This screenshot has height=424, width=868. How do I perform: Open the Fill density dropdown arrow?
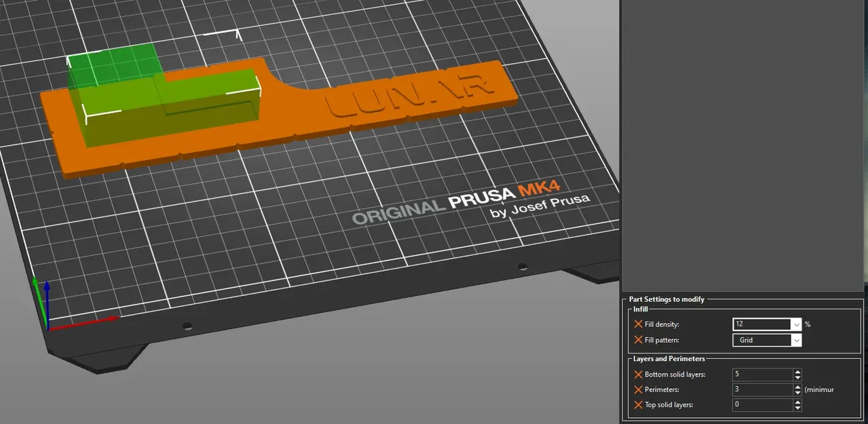pyautogui.click(x=797, y=324)
